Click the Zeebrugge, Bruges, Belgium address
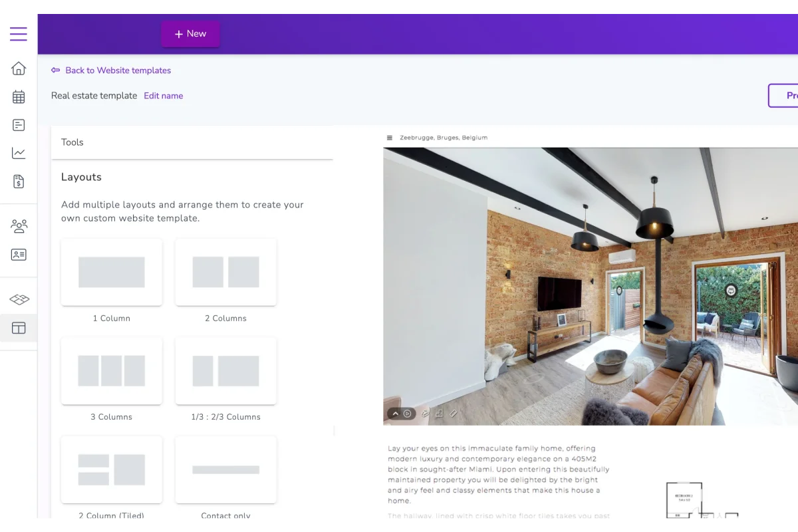Image resolution: width=798 pixels, height=532 pixels. click(x=444, y=138)
